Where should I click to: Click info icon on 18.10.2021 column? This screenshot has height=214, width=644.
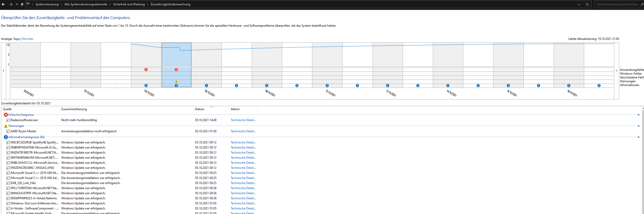pyautogui.click(x=569, y=86)
